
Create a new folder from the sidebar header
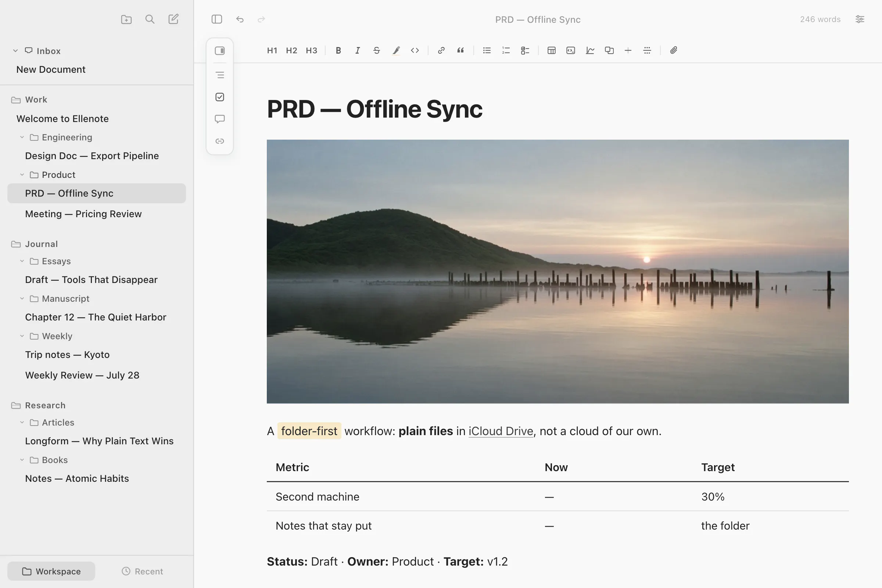(x=126, y=19)
